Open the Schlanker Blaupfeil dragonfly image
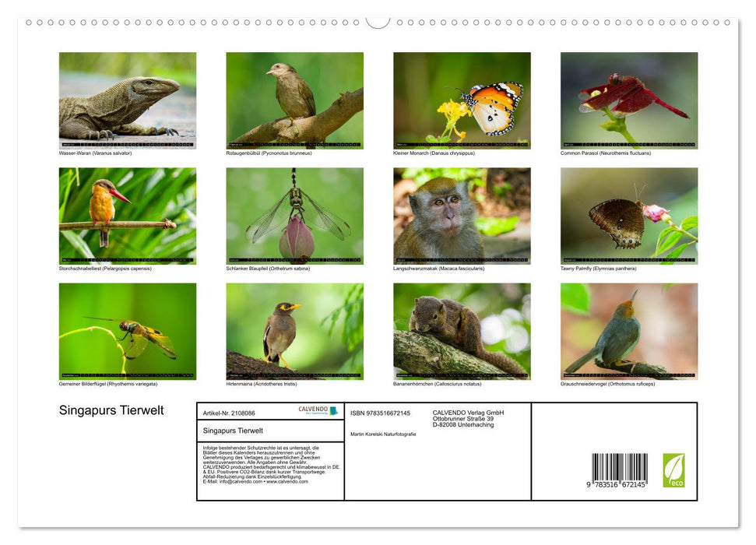The image size is (756, 545). point(294,216)
